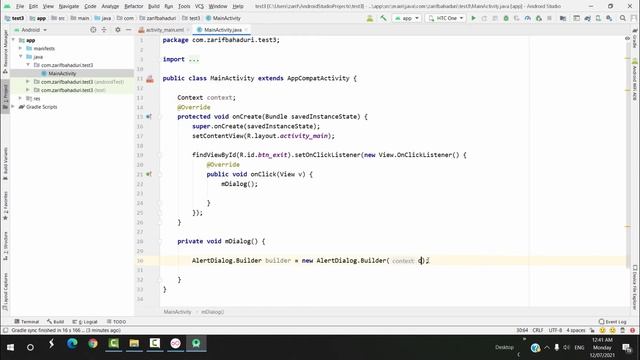This screenshot has height=360, width=640.
Task: Open the app run configuration dropdown
Action: tap(407, 18)
